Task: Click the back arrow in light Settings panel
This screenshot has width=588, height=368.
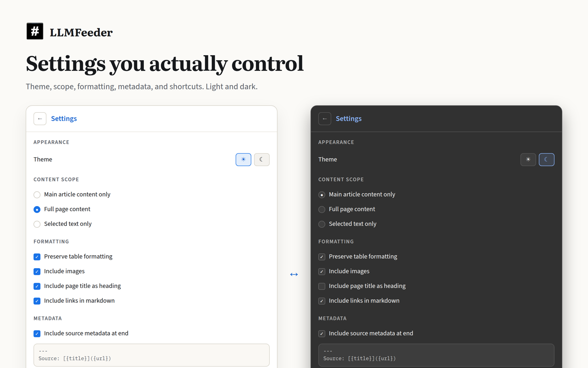Action: [x=40, y=119]
